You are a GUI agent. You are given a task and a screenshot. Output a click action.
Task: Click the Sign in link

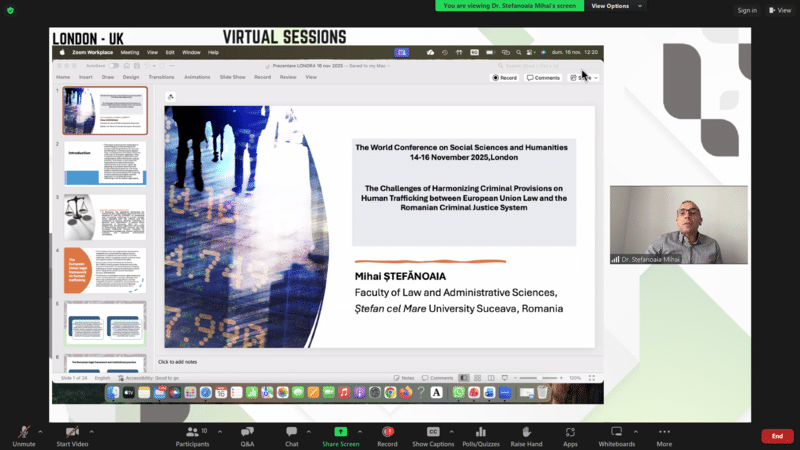pyautogui.click(x=746, y=10)
